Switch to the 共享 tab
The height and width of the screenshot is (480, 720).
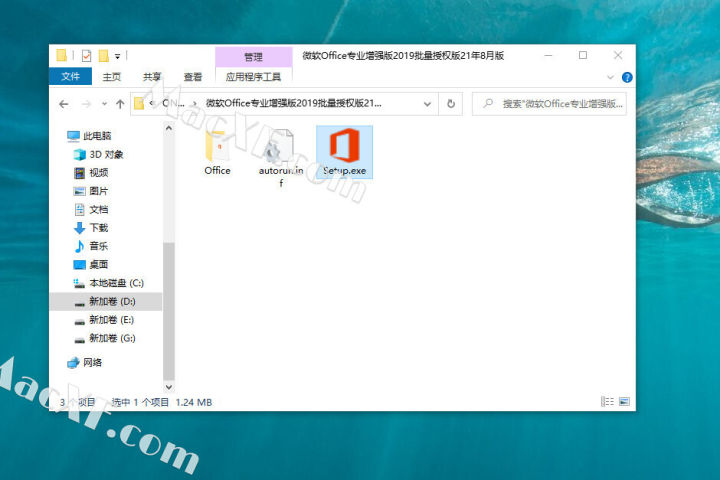(x=152, y=77)
